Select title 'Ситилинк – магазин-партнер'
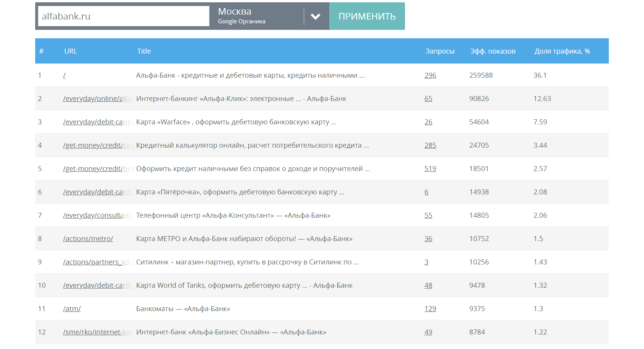Screen dimensions: 644x349 (x=247, y=262)
